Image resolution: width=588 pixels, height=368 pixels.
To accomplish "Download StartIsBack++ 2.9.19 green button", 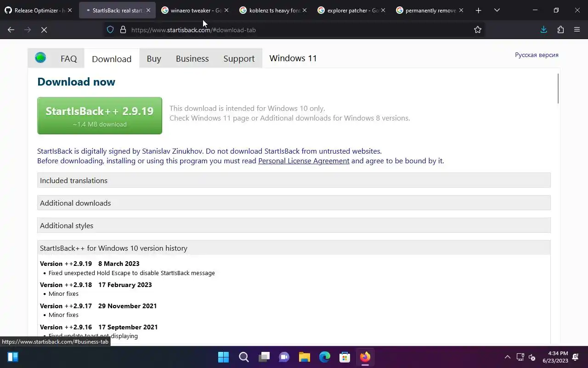I will (100, 115).
